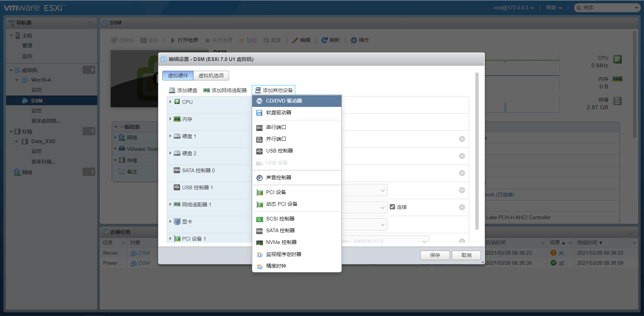
Task: Remove SATA 控制器 0 with its X icon
Action: click(x=462, y=173)
